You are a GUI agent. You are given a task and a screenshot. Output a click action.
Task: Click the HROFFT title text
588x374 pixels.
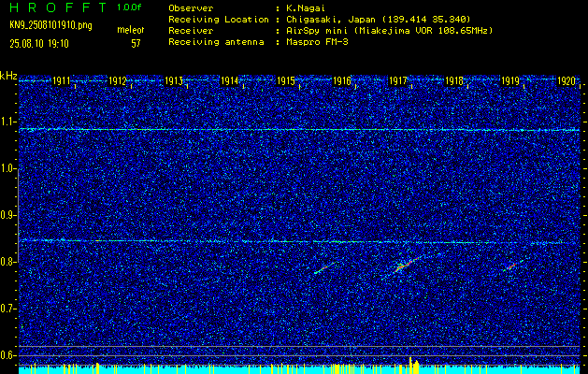click(59, 7)
